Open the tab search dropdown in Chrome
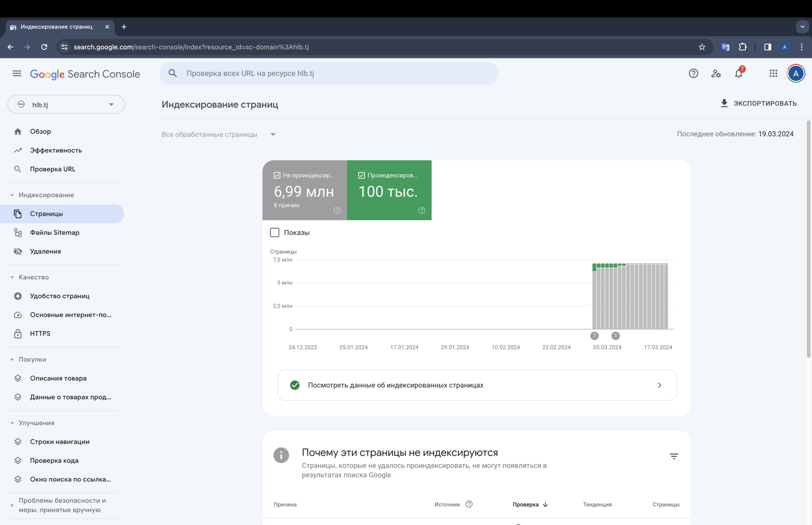The image size is (812, 525). (x=802, y=27)
